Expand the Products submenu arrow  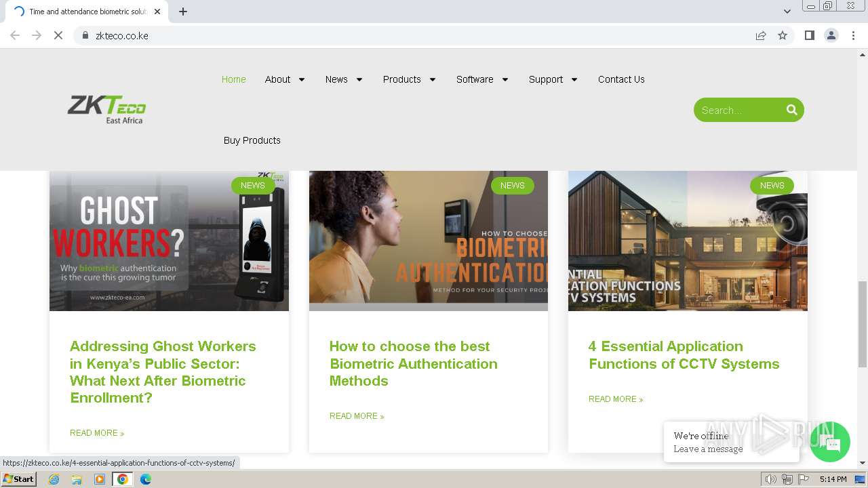(x=433, y=79)
